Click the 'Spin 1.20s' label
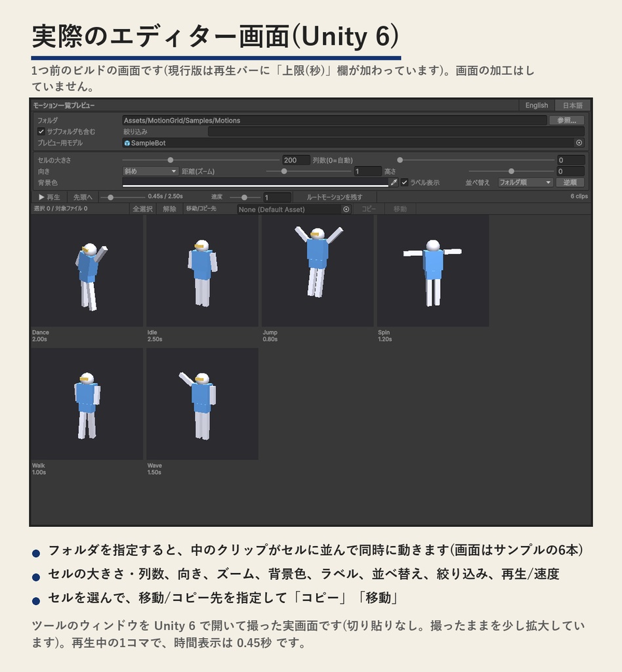The image size is (622, 672). coord(384,335)
